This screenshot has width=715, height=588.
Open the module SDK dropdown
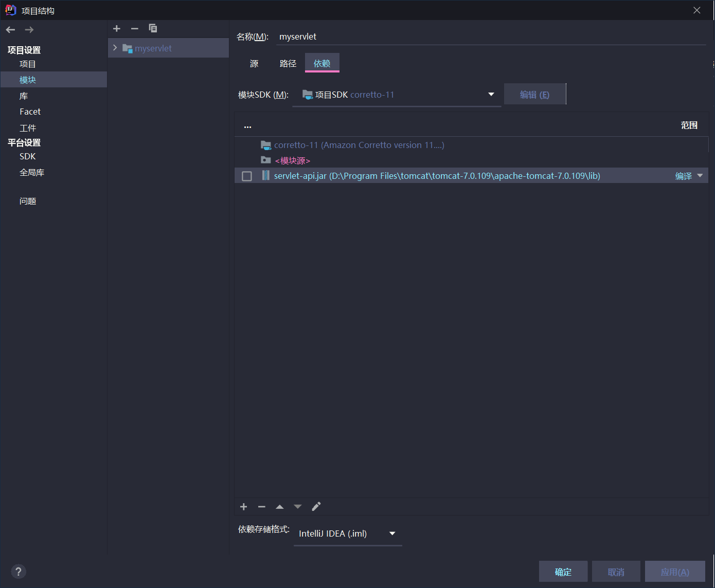point(397,95)
